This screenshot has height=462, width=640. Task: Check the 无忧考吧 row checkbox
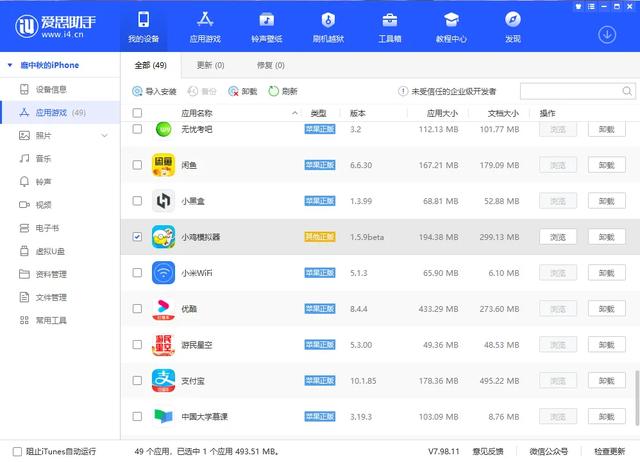coord(137,129)
